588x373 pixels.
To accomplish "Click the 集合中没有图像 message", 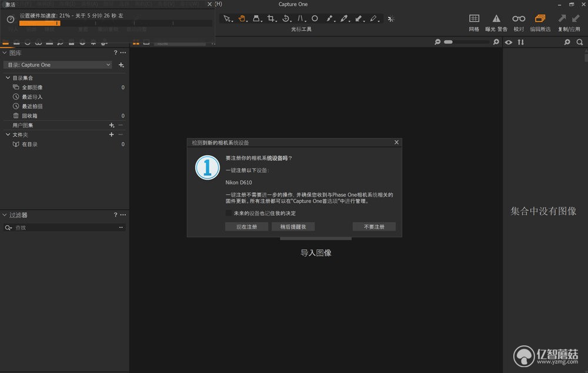I will pos(543,211).
